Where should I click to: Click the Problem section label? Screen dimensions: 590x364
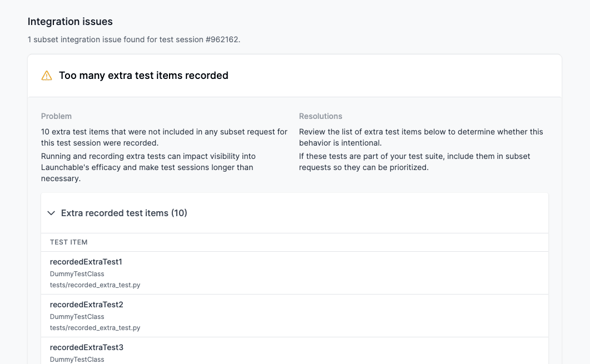pyautogui.click(x=56, y=116)
